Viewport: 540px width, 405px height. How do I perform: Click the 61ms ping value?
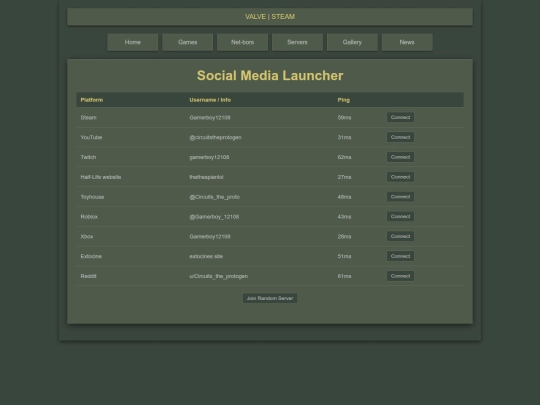coord(344,276)
